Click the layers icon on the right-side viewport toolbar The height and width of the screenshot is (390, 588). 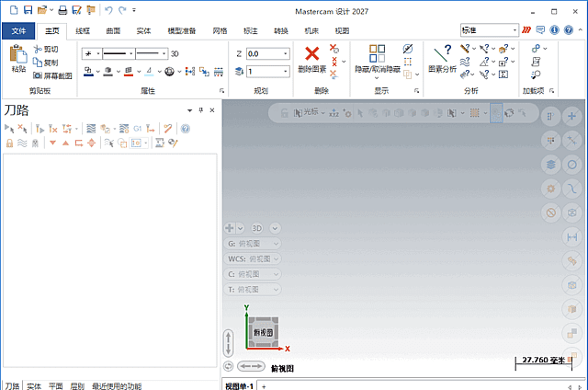tap(551, 165)
